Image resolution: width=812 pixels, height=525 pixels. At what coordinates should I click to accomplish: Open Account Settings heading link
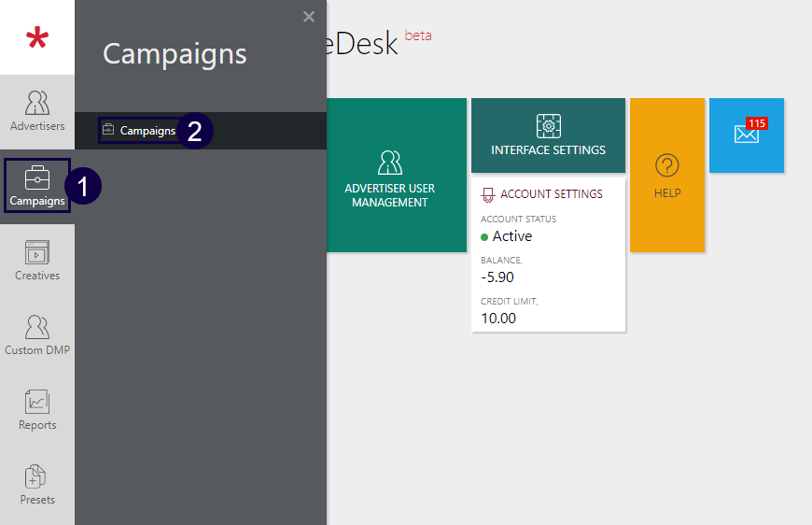pos(552,194)
